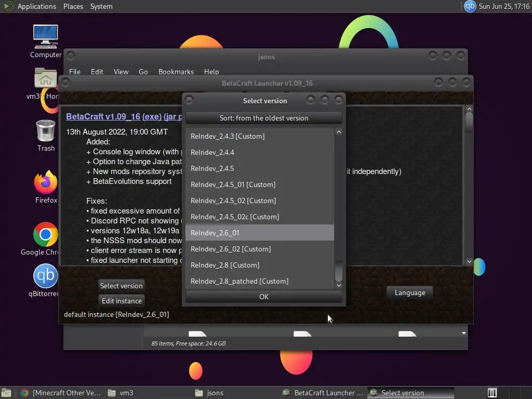
Task: Open the Edit menu in jsons window
Action: [97, 72]
